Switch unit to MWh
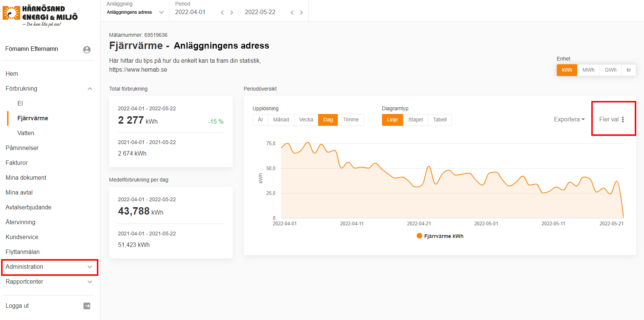The width and height of the screenshot is (644, 320). pyautogui.click(x=588, y=70)
